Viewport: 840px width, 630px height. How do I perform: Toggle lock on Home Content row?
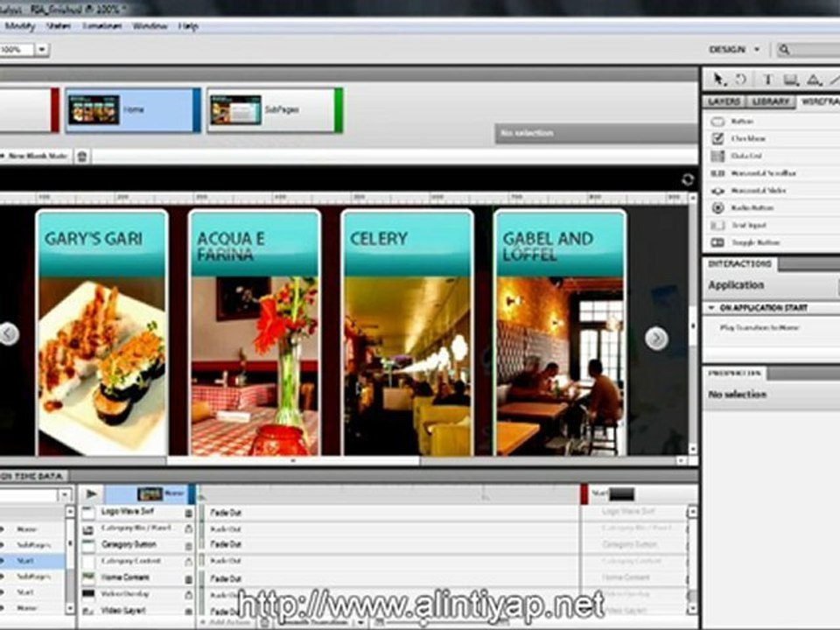189,579
